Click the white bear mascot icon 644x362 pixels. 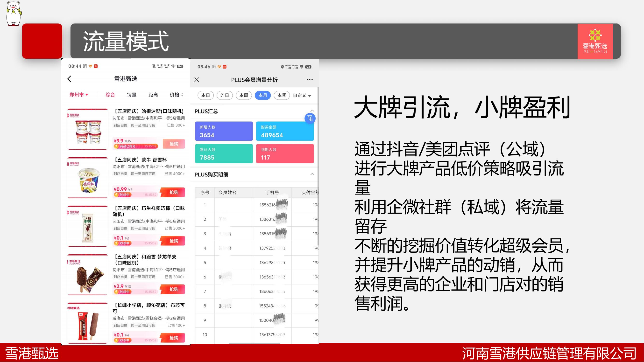14,14
